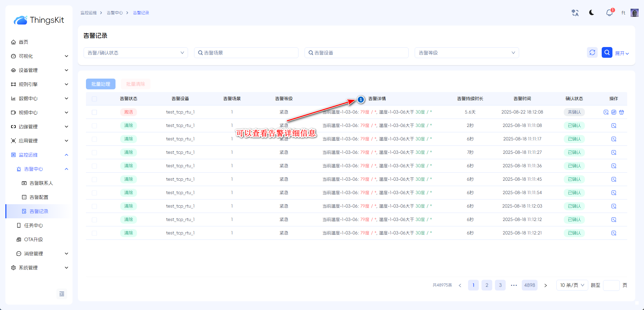Go to 首页 in the sidebar
This screenshot has width=644, height=310.
click(24, 42)
